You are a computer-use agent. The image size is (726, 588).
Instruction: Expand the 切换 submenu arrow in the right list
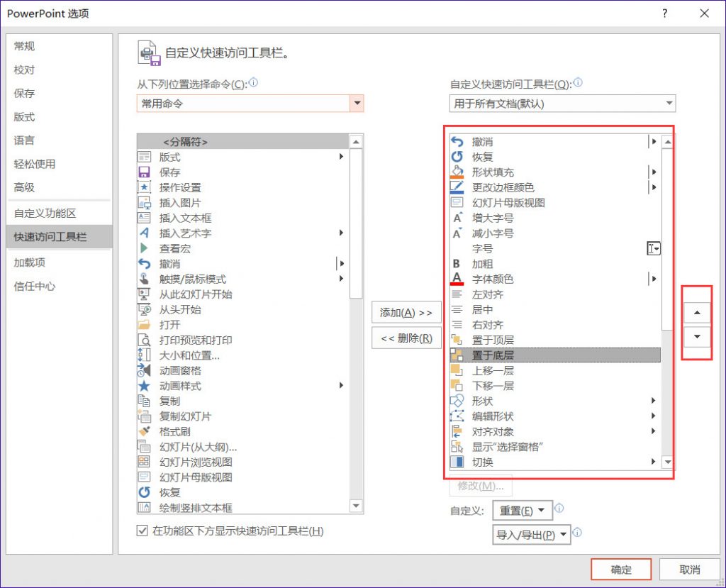653,462
